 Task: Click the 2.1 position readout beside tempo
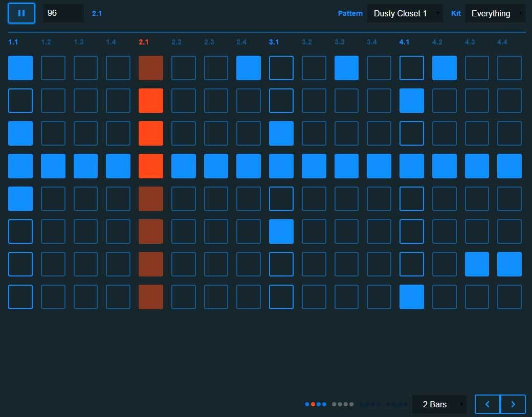97,13
